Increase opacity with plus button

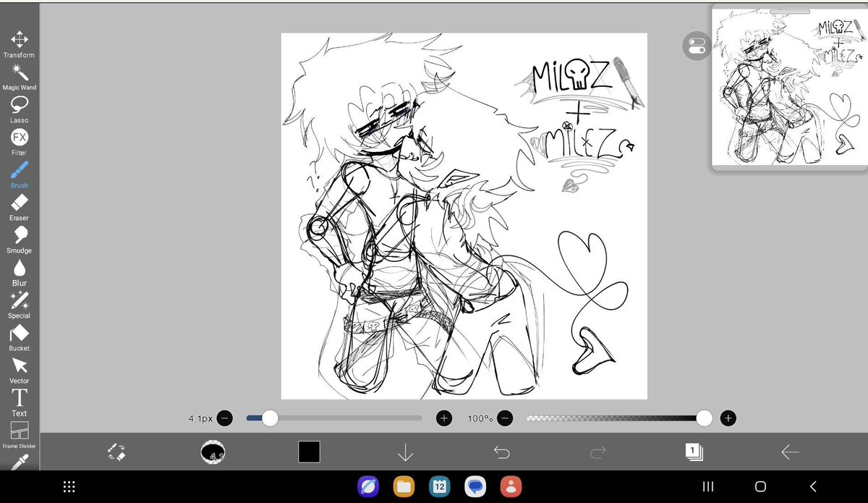click(x=728, y=418)
